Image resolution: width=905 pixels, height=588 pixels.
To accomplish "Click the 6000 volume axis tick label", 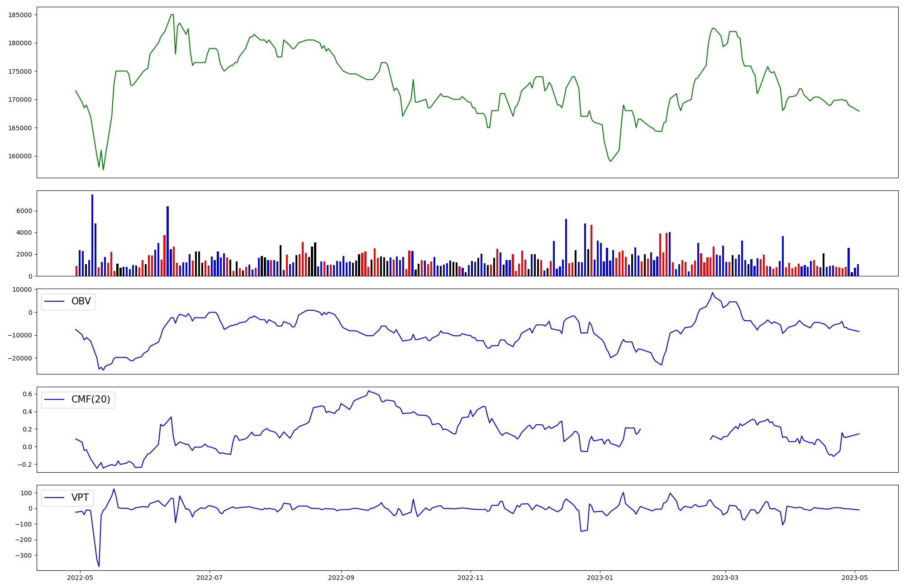I will 25,211.
